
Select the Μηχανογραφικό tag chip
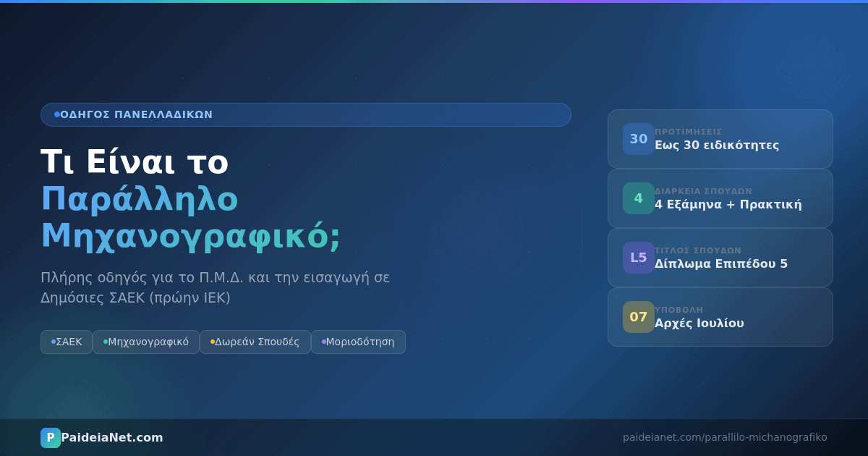point(146,342)
